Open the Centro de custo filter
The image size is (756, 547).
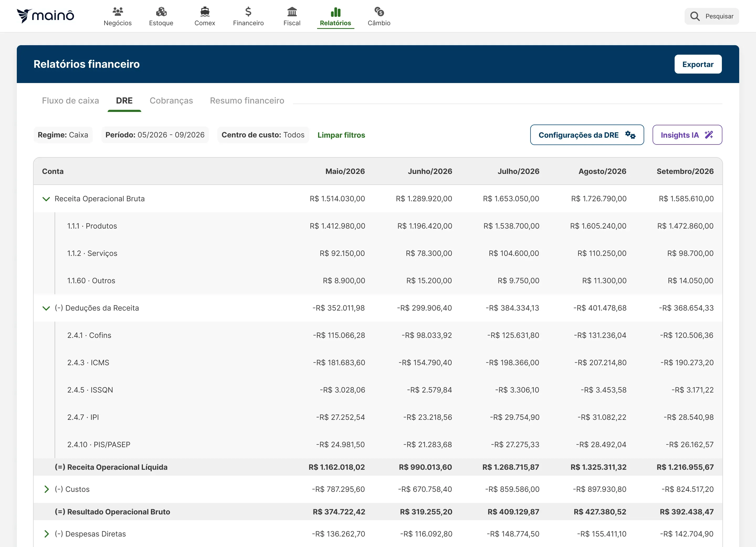tap(263, 135)
